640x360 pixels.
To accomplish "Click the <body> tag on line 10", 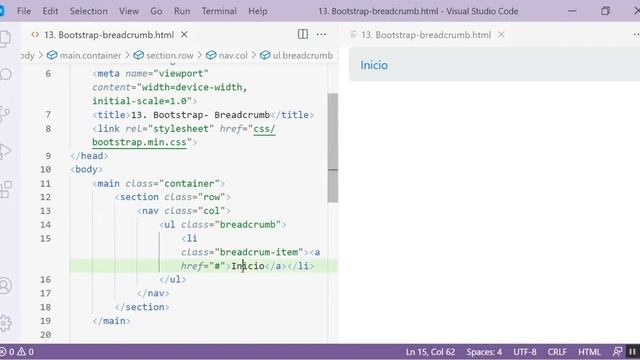I will pos(86,169).
